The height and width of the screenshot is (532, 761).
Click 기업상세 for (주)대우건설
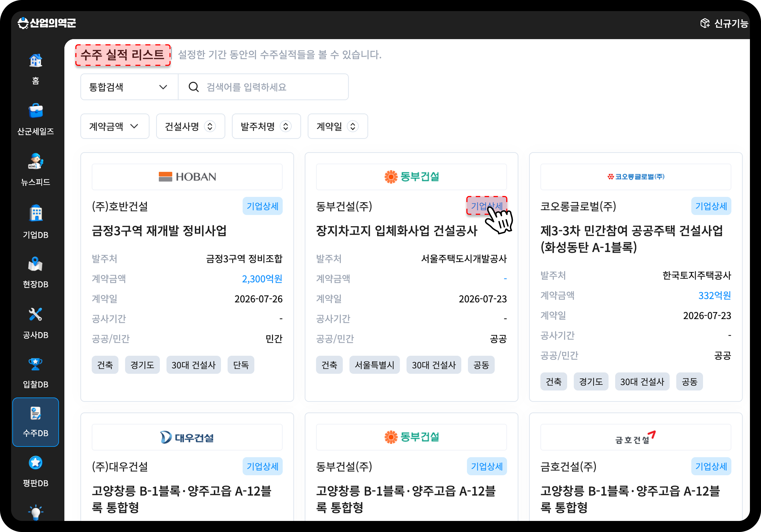coord(263,466)
